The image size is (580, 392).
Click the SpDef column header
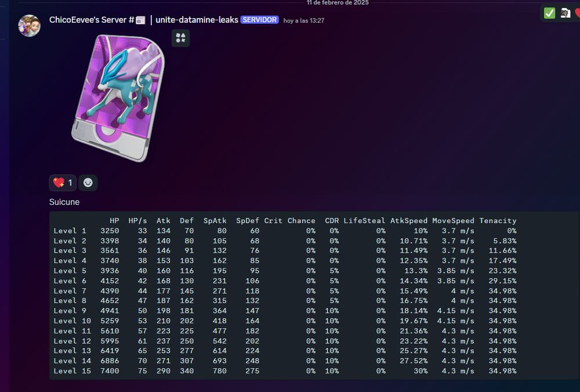(x=248, y=221)
